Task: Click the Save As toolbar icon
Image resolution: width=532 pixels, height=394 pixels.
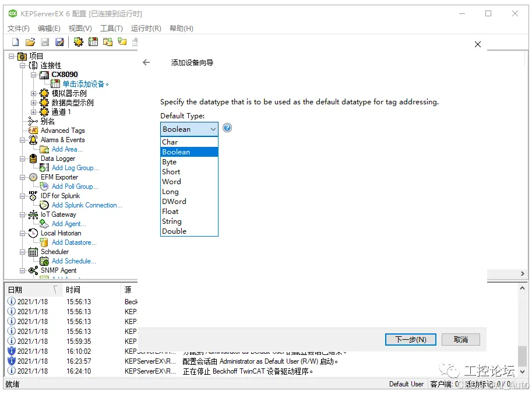Action: point(59,42)
